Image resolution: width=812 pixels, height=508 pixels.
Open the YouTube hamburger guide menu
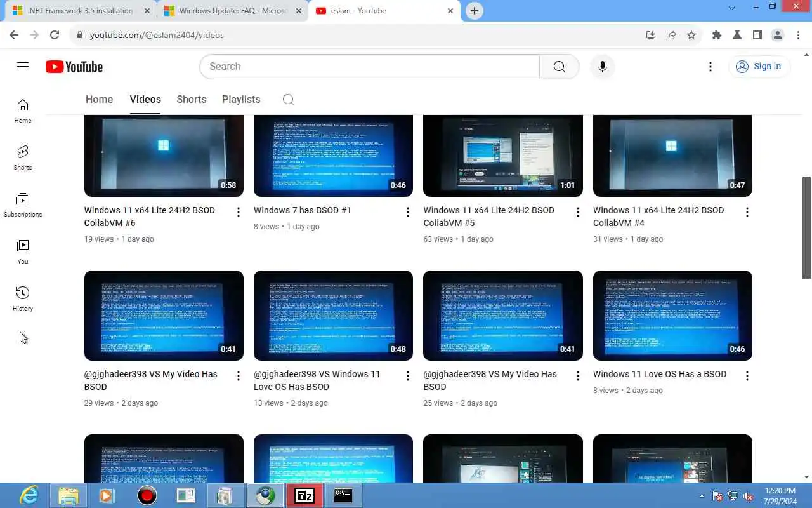point(23,67)
